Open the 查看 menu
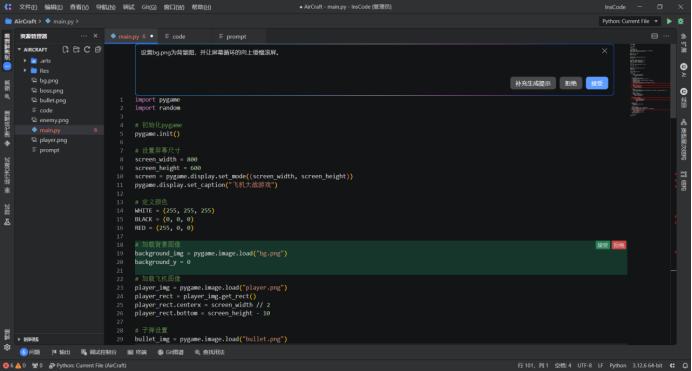This screenshot has width=692, height=371. click(79, 7)
